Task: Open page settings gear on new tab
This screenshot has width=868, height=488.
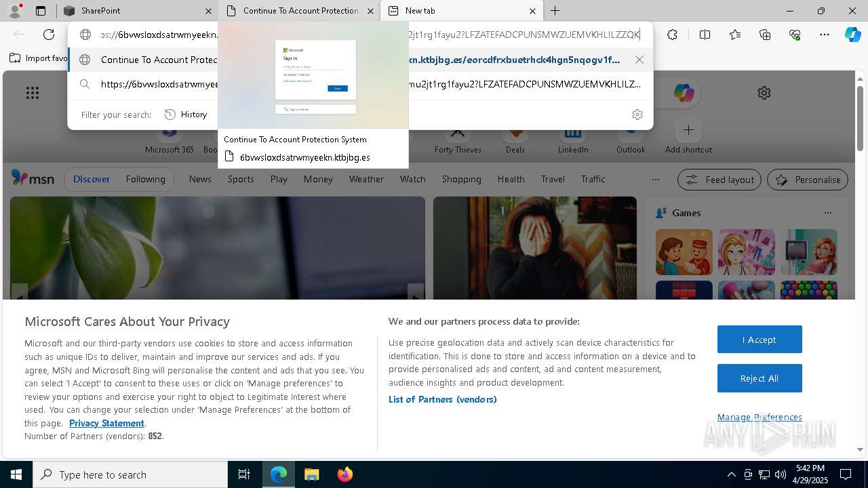Action: (x=764, y=93)
